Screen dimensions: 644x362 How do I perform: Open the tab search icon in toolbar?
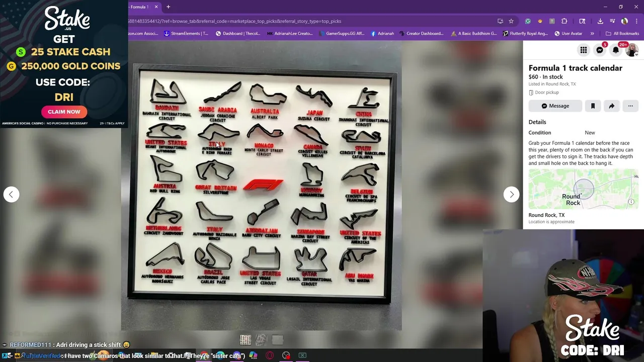click(582, 21)
